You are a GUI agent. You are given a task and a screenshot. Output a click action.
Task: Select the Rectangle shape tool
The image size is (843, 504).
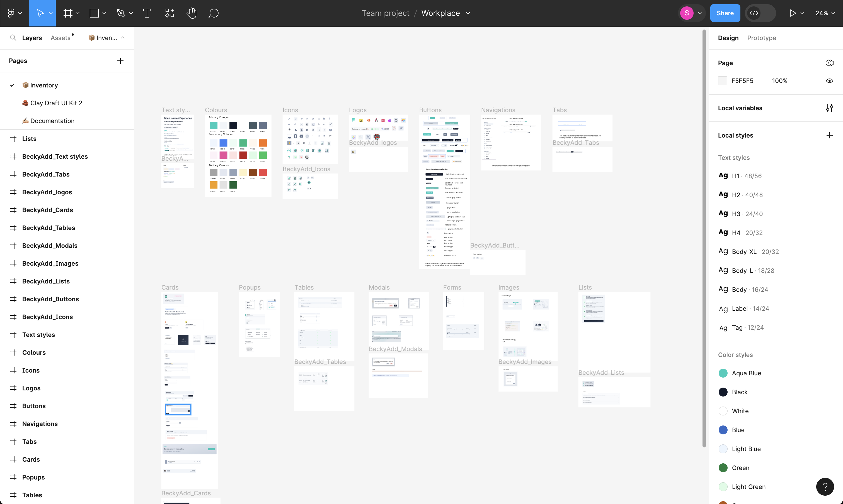pyautogui.click(x=95, y=13)
